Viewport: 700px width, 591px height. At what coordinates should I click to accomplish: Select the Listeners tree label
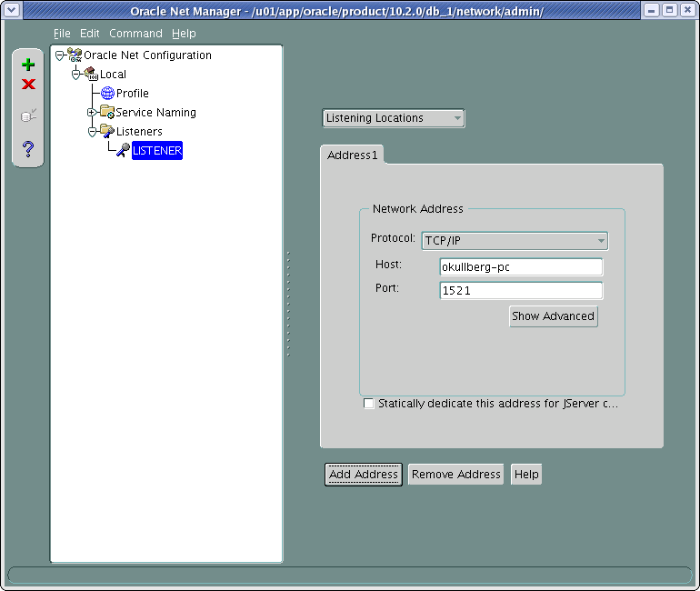point(139,132)
